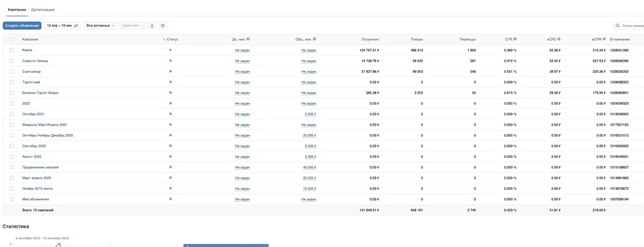The height and width of the screenshot is (247, 644).
Task: Click the 141 949.51 ₽ total spent cell
Action: tap(369, 210)
